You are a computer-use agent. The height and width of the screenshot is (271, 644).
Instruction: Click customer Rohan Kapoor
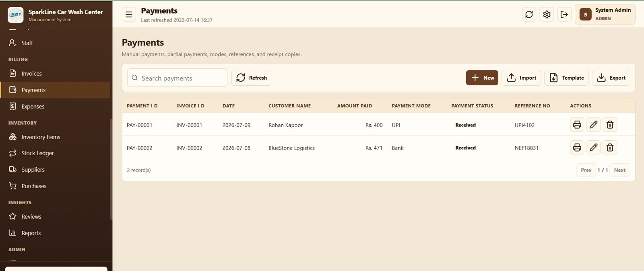click(x=285, y=125)
